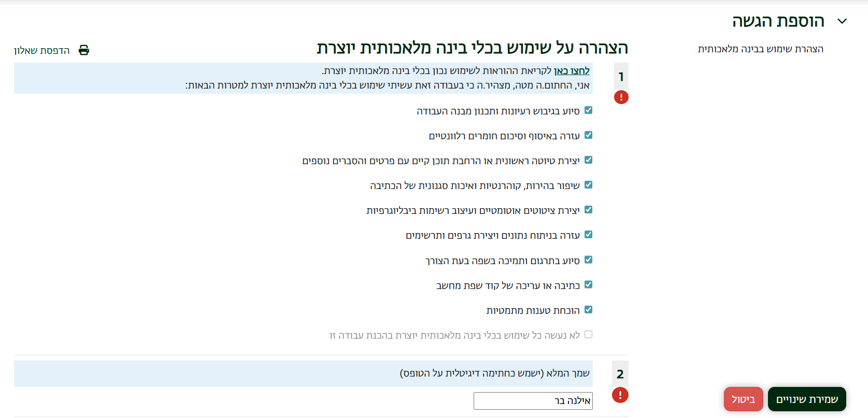Click the full name input field
Viewport: 868px width, 418px height.
click(533, 401)
